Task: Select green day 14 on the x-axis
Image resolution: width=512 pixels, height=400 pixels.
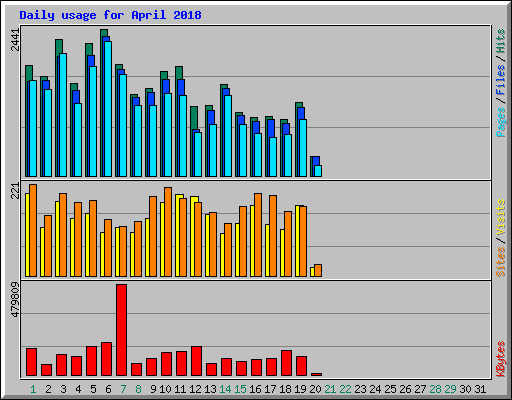Action: click(x=225, y=389)
